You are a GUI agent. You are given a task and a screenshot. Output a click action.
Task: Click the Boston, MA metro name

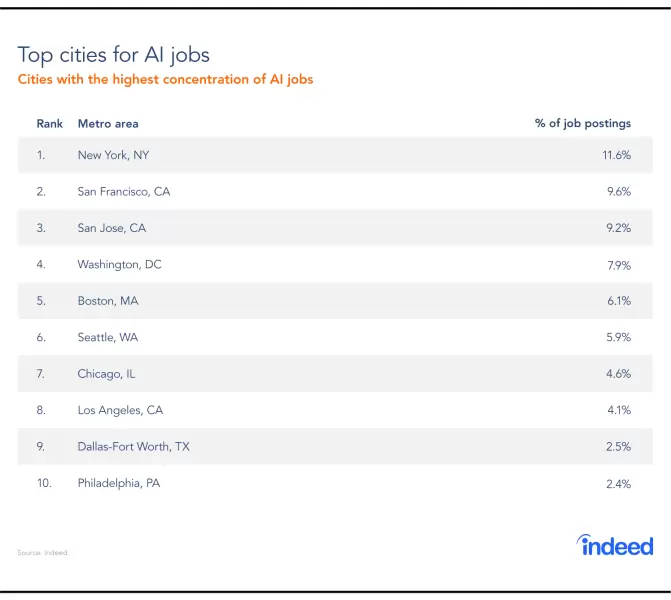point(109,301)
